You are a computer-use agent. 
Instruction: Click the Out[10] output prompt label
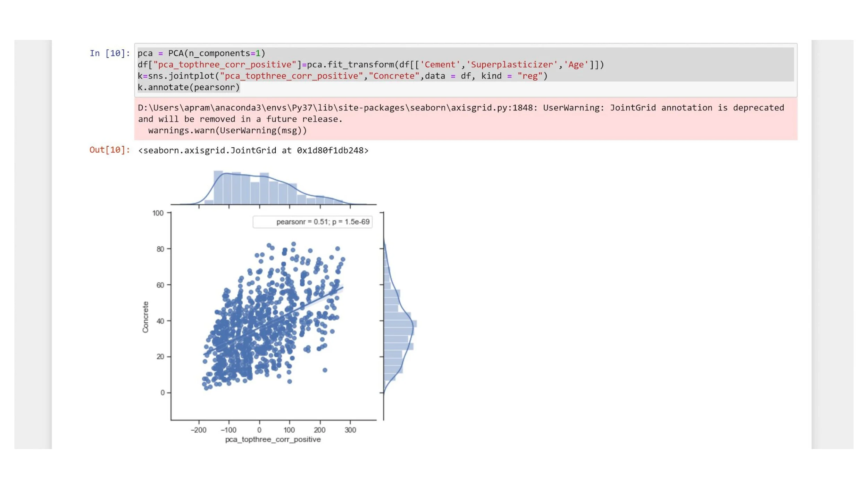pyautogui.click(x=110, y=150)
